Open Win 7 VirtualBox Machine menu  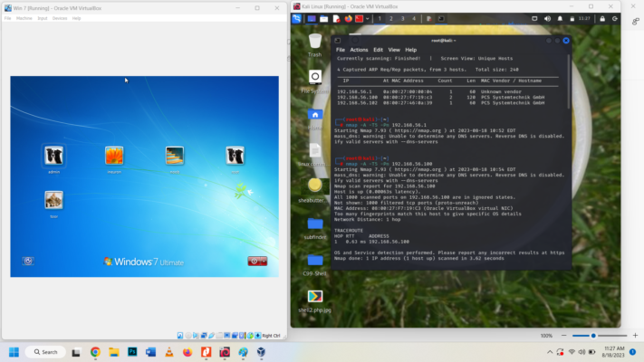pyautogui.click(x=24, y=18)
